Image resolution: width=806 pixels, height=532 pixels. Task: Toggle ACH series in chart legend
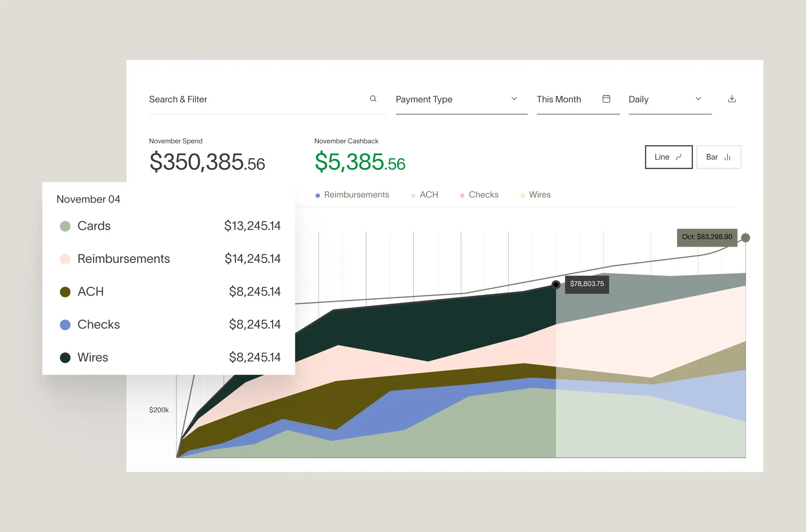[425, 195]
